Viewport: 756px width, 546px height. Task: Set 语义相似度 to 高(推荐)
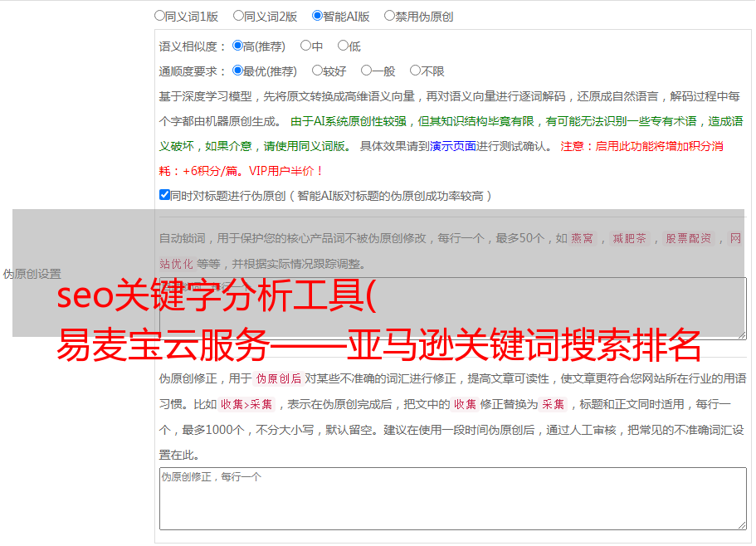[x=237, y=46]
